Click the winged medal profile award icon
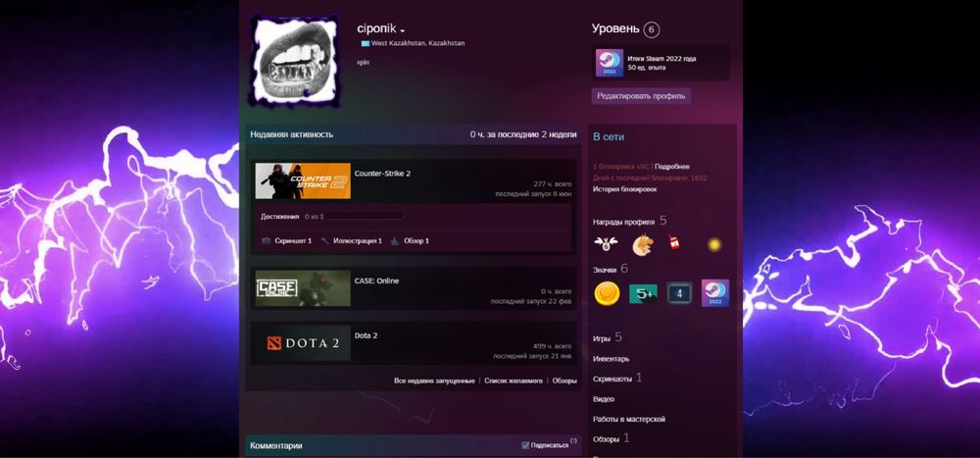 (606, 243)
